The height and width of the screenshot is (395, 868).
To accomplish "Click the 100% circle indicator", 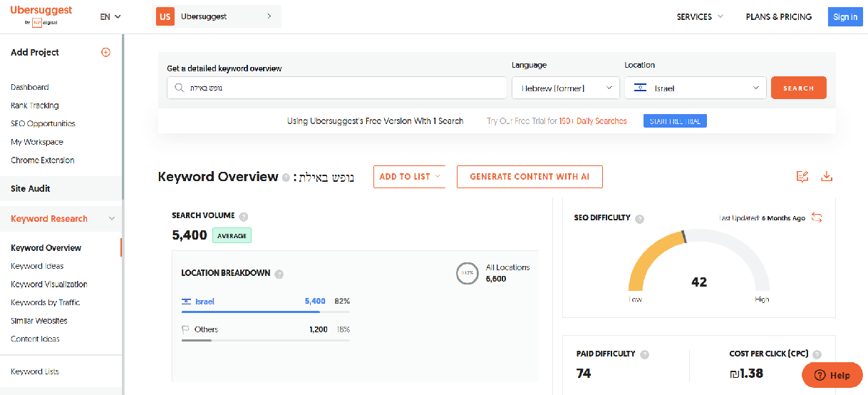I will (x=467, y=273).
